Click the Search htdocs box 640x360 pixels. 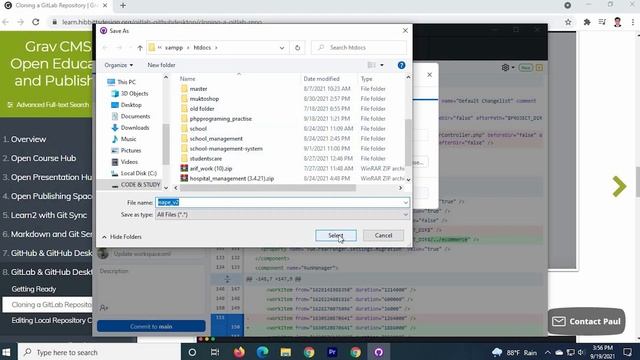tap(359, 48)
